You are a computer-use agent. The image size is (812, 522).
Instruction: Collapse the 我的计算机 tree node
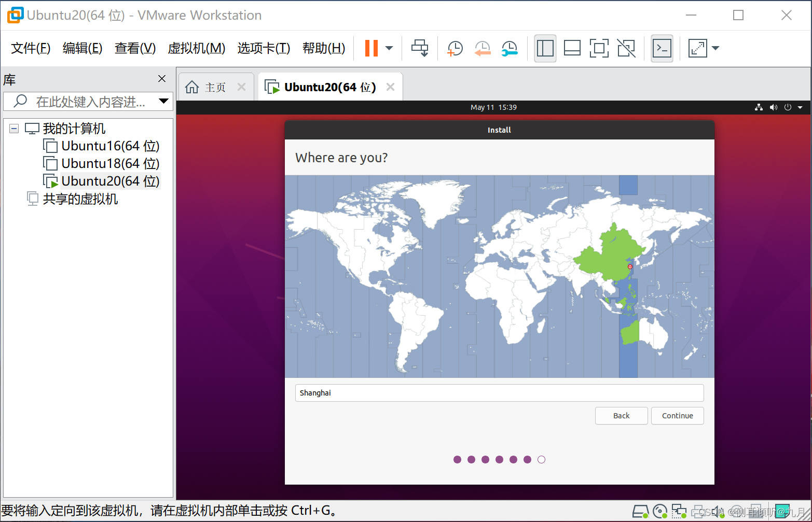tap(14, 128)
